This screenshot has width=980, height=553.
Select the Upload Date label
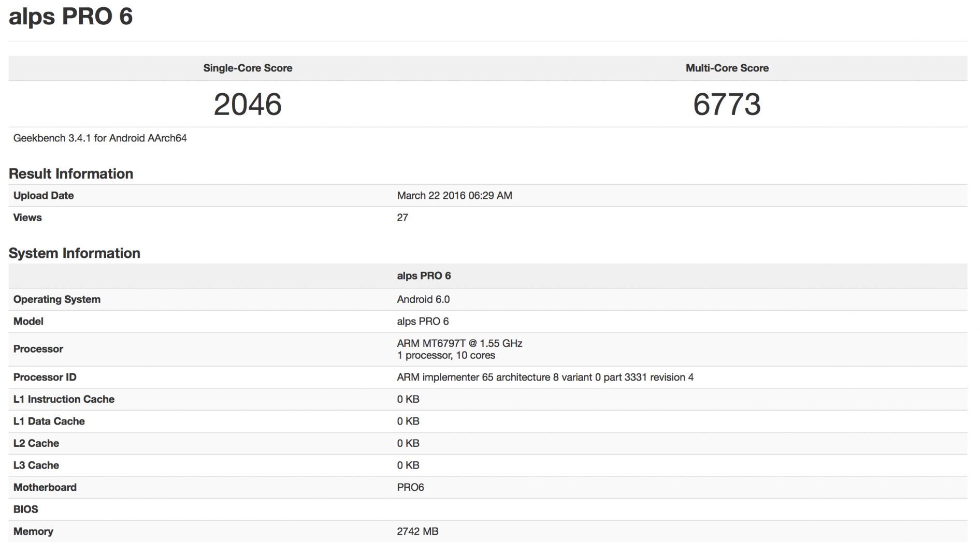point(44,195)
